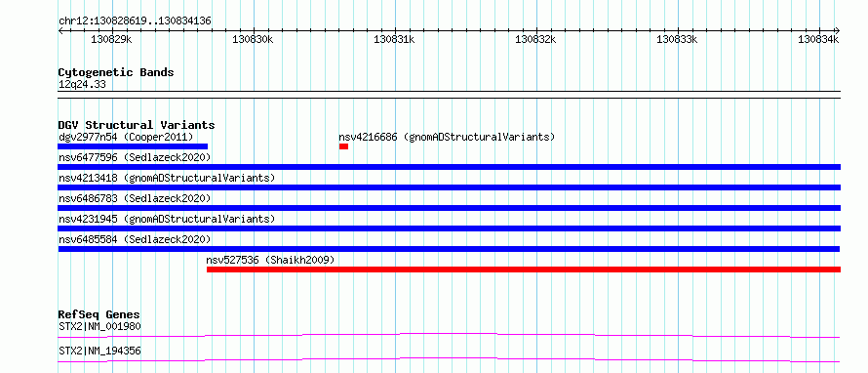The image size is (868, 373).
Task: Click the chr12:130828619..130834136 coordinate label
Action: (x=135, y=21)
